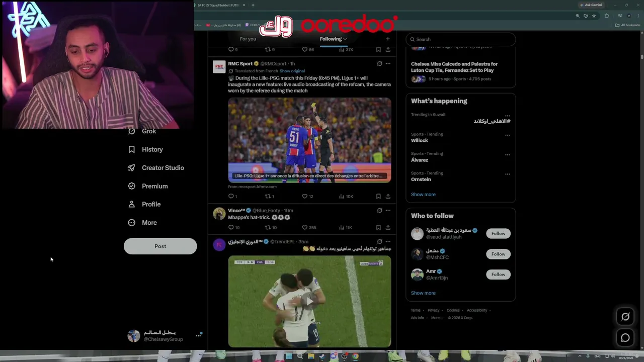This screenshot has width=644, height=362.
Task: Open Creator Studio rocket icon
Action: pos(132,168)
